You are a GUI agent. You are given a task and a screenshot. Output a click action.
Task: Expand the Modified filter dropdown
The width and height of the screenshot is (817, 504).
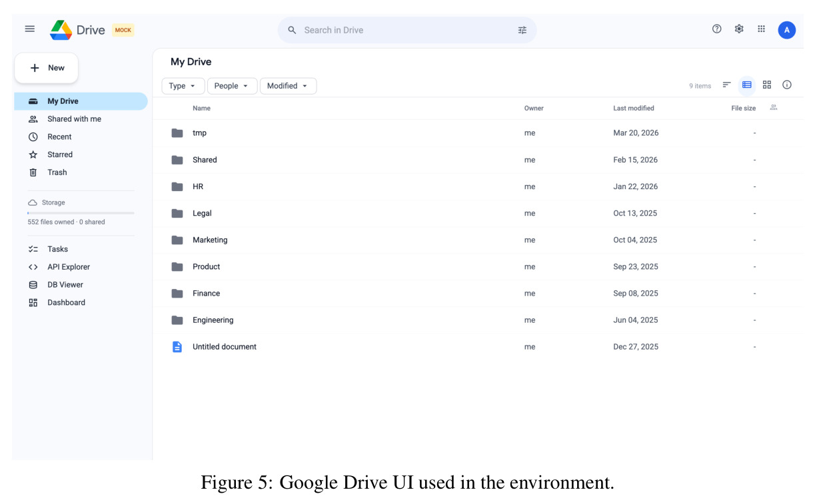coord(288,86)
